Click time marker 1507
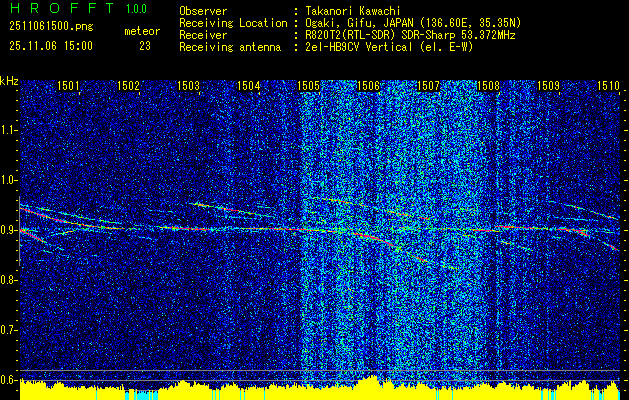The width and height of the screenshot is (629, 400). click(x=428, y=85)
